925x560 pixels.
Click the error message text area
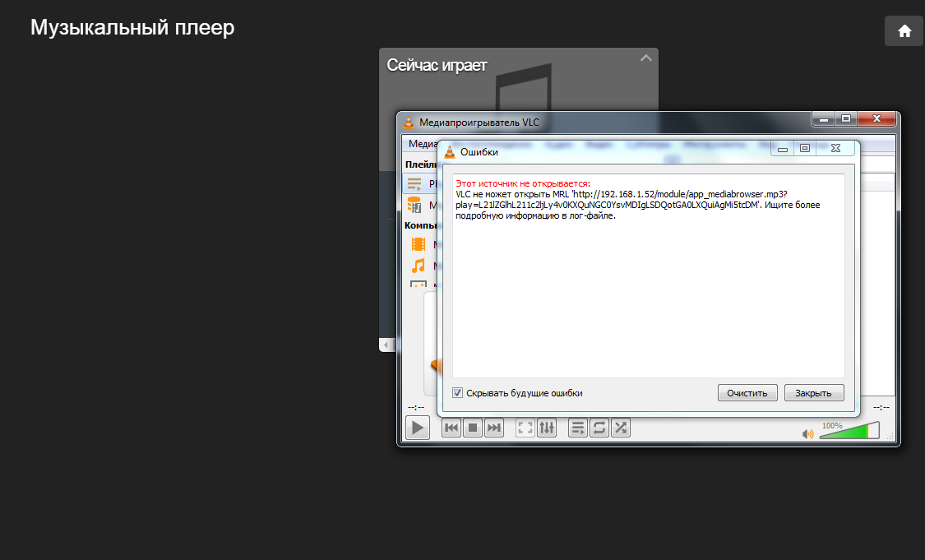pyautogui.click(x=649, y=275)
